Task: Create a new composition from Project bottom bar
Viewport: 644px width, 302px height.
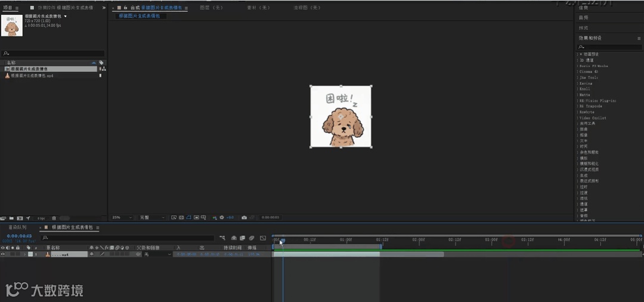Action: click(20, 218)
